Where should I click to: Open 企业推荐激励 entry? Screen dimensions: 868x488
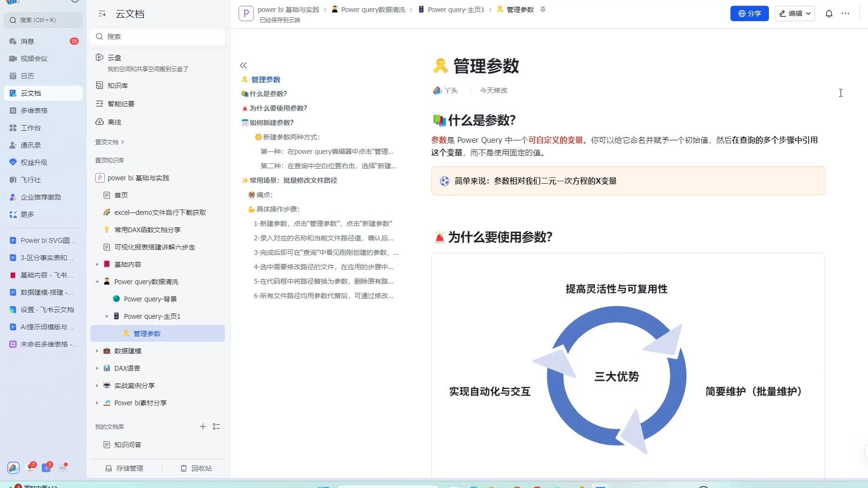(x=43, y=197)
